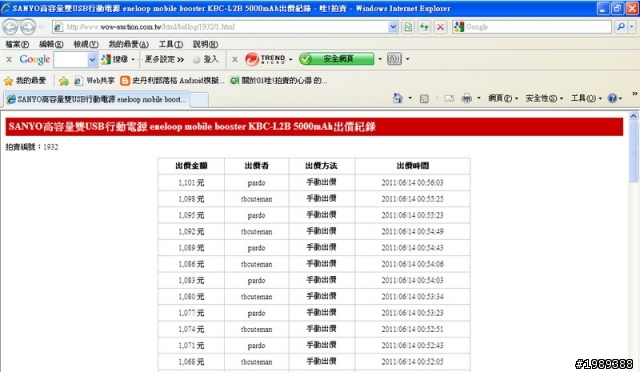Click the magnifier search button
The height and width of the screenshot is (372, 640).
[621, 27]
